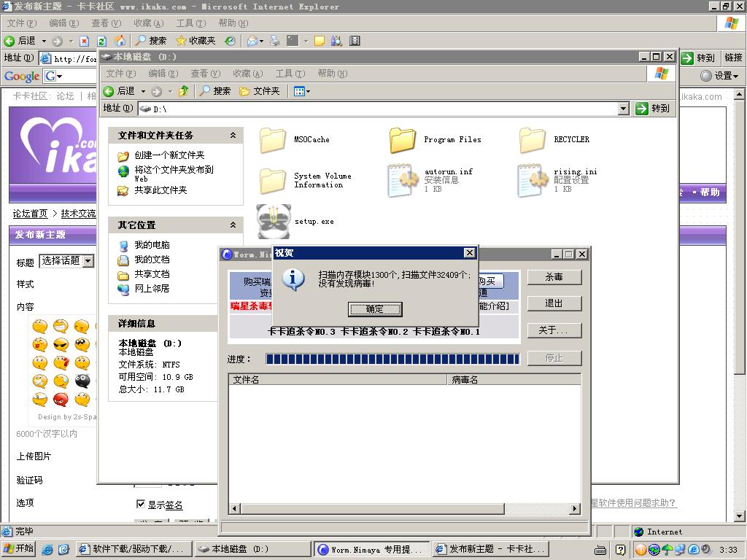The image size is (747, 560).
Task: Click IE mail icon in toolbar
Action: pos(252,41)
